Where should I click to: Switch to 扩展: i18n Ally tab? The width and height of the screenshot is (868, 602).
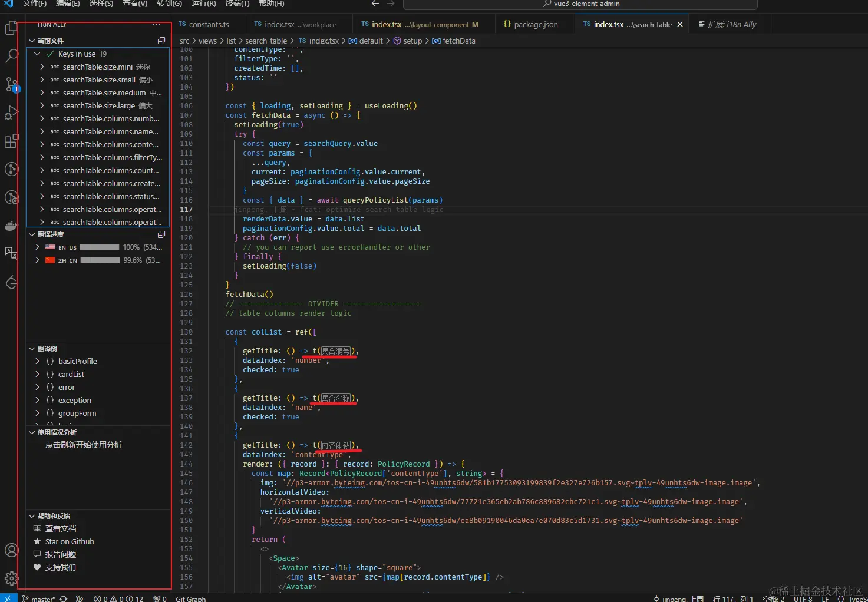tap(731, 24)
